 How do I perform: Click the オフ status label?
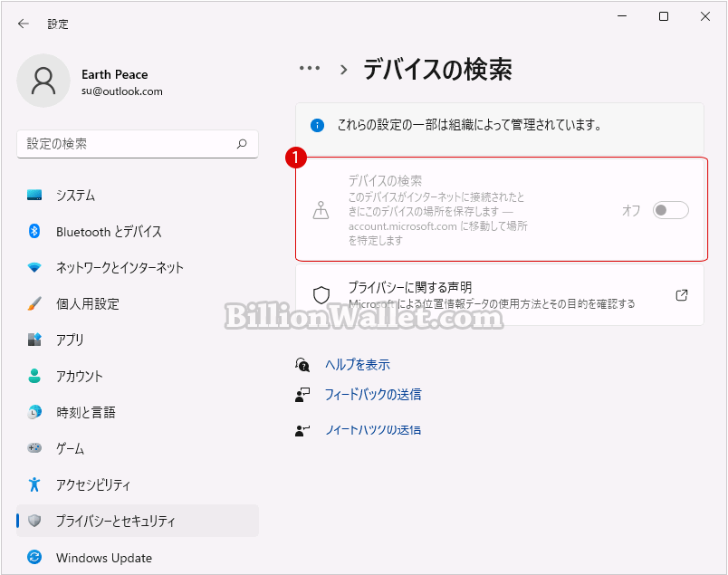[x=631, y=210]
